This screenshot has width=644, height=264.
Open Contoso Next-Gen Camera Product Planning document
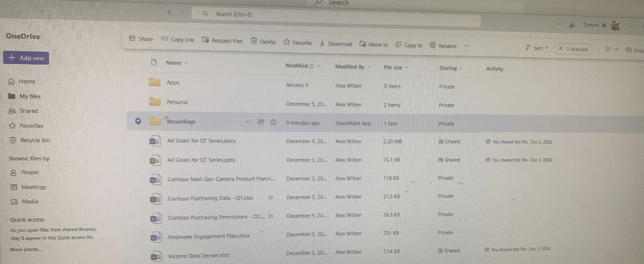[x=221, y=179]
